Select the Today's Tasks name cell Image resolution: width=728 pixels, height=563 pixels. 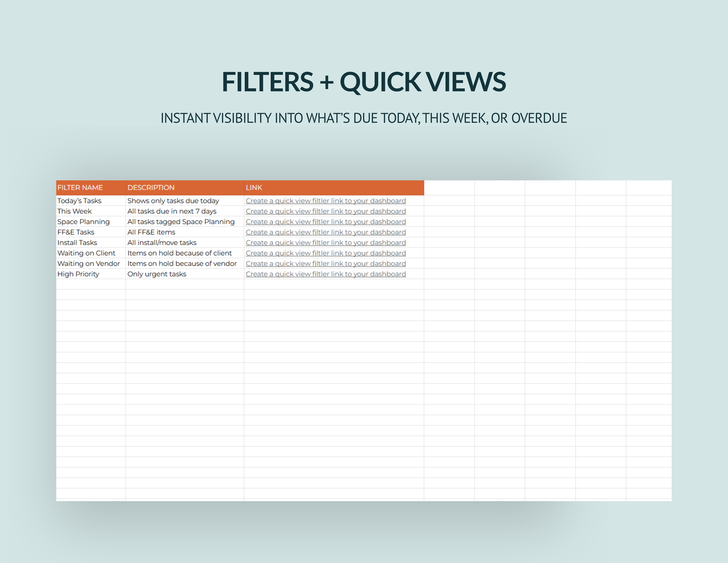pyautogui.click(x=79, y=201)
